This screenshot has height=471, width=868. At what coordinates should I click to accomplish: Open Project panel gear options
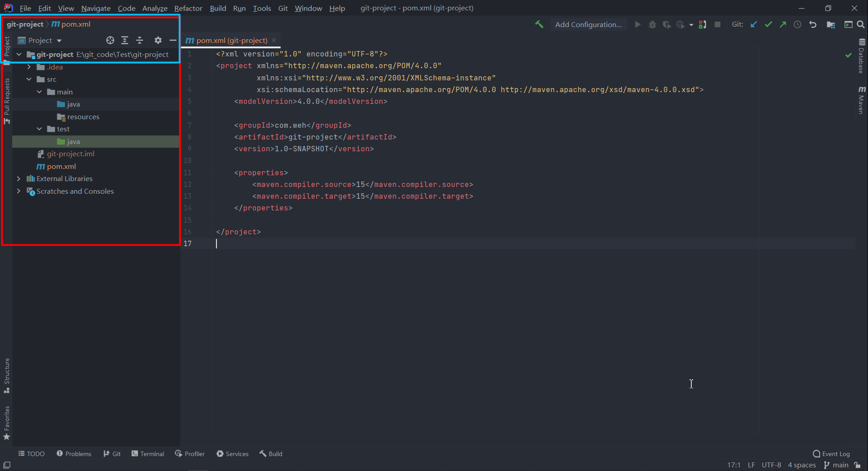point(158,40)
